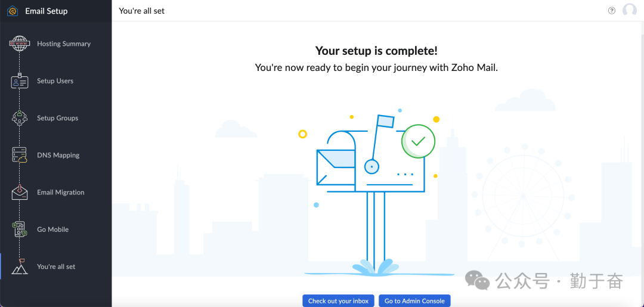
Task: Click the Hosting Summary globe icon
Action: 20,44
